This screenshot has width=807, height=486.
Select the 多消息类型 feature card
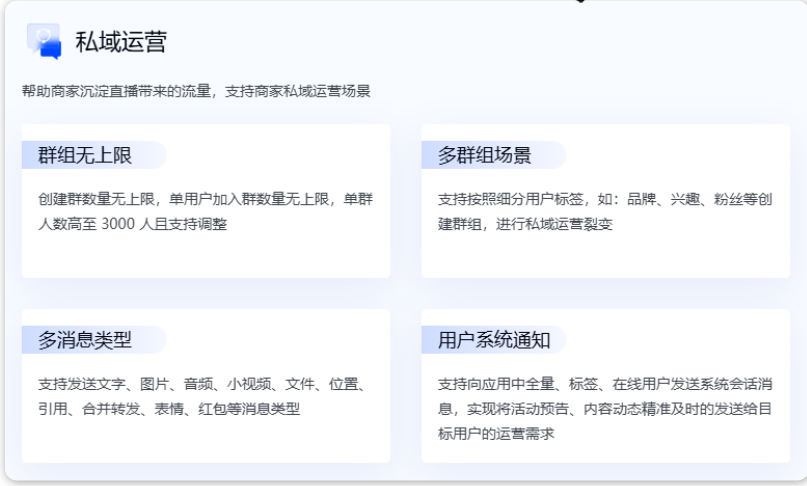point(206,386)
